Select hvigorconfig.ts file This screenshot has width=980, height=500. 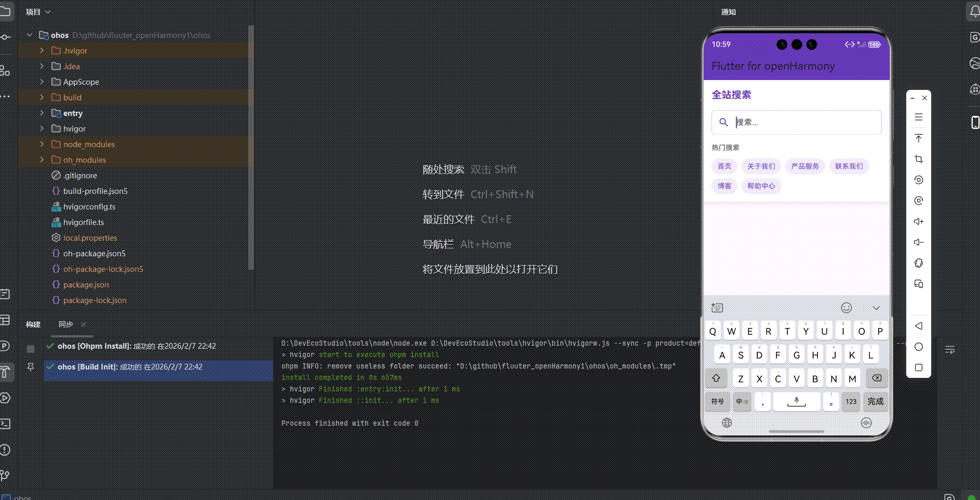[x=83, y=207]
